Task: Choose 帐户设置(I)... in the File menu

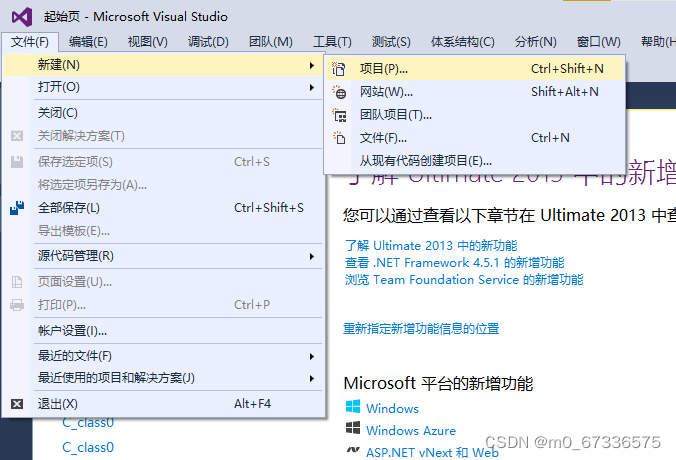Action: 163,331
